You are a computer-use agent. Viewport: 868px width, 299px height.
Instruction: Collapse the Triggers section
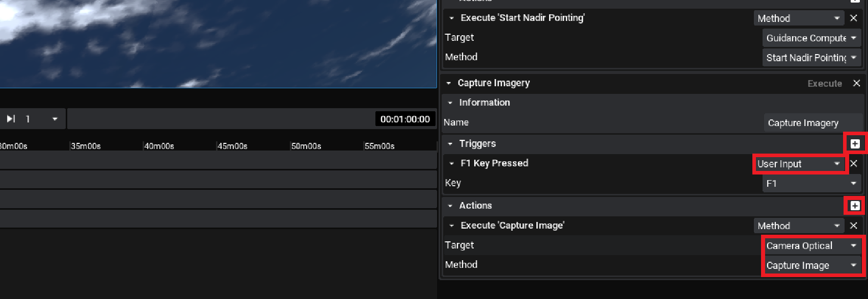(450, 144)
